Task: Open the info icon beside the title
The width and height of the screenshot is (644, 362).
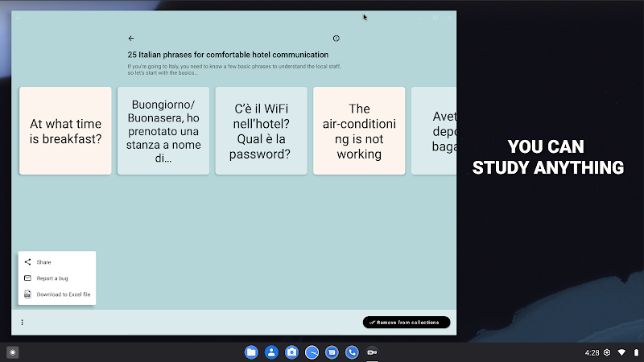Action: click(336, 38)
